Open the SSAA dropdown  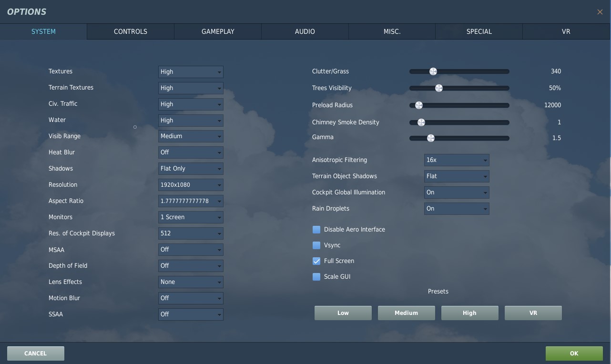(191, 314)
